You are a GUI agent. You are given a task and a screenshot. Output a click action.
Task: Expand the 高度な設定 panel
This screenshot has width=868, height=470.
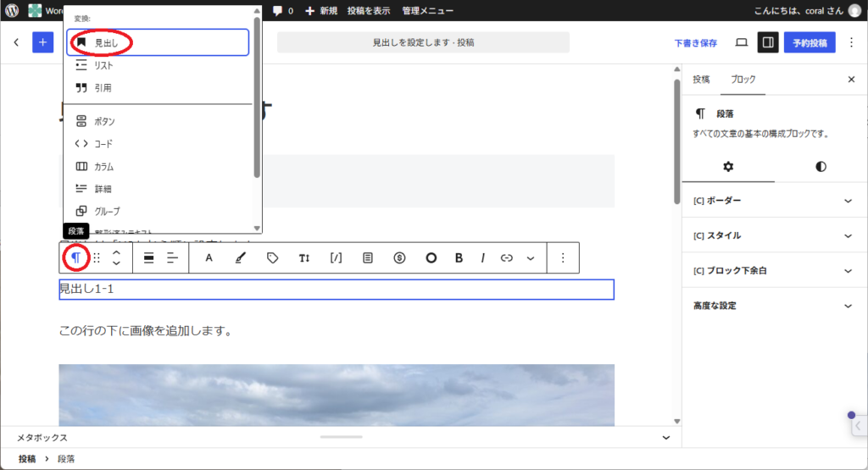(x=775, y=306)
